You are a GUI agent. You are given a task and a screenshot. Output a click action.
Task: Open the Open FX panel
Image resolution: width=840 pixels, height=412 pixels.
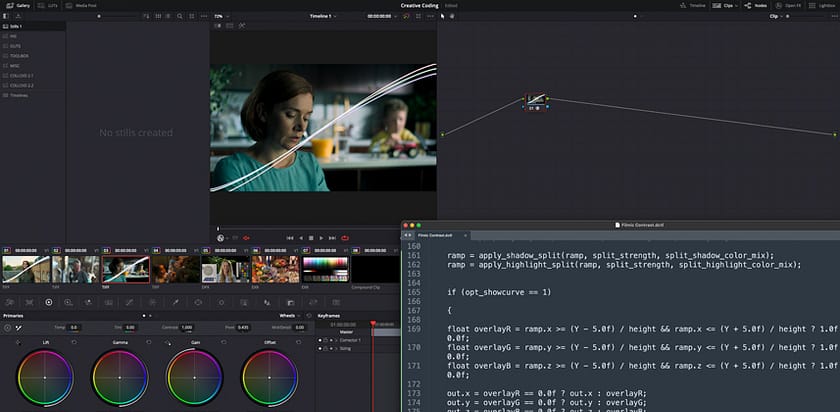coord(788,5)
